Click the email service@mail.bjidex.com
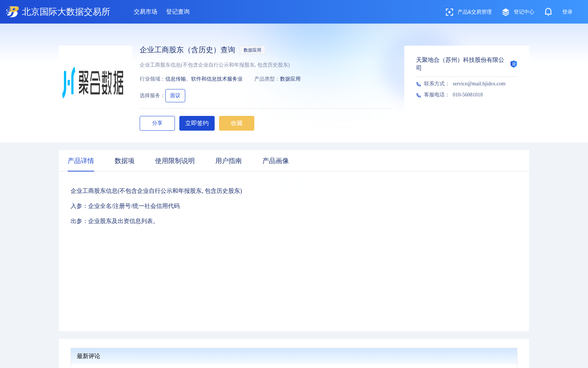This screenshot has width=588, height=368. coord(479,84)
